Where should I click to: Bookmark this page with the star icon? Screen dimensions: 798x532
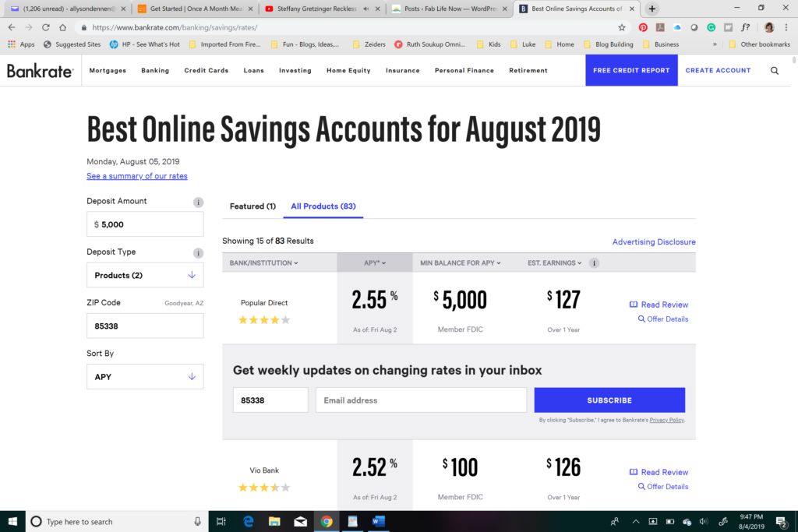(x=621, y=27)
